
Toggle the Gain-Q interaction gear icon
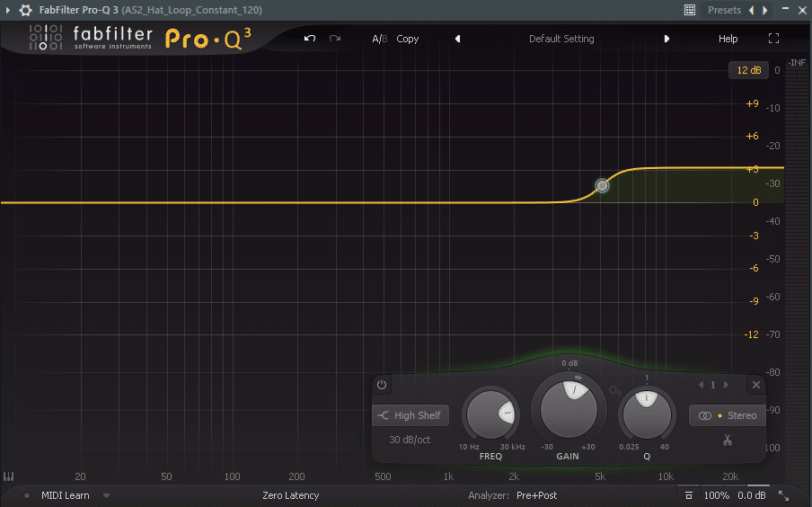tap(614, 390)
